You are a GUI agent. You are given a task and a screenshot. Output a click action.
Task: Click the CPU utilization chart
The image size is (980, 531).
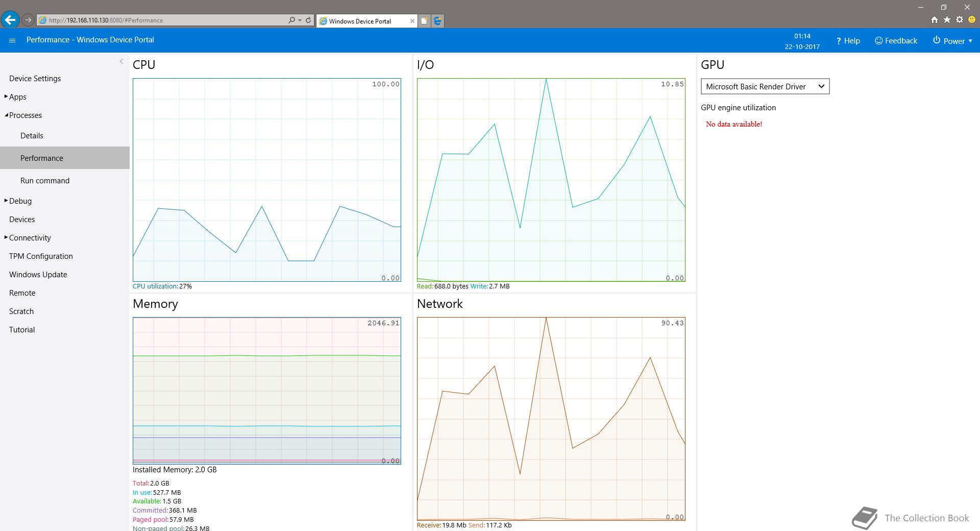click(x=266, y=180)
